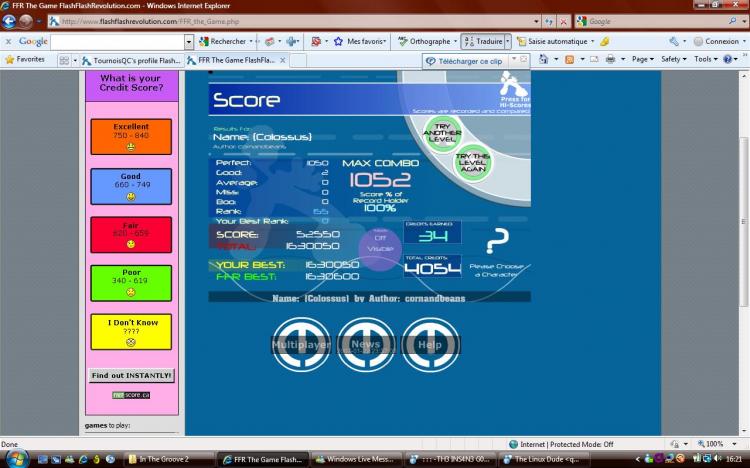Open the Tools menu dropdown

(x=706, y=59)
